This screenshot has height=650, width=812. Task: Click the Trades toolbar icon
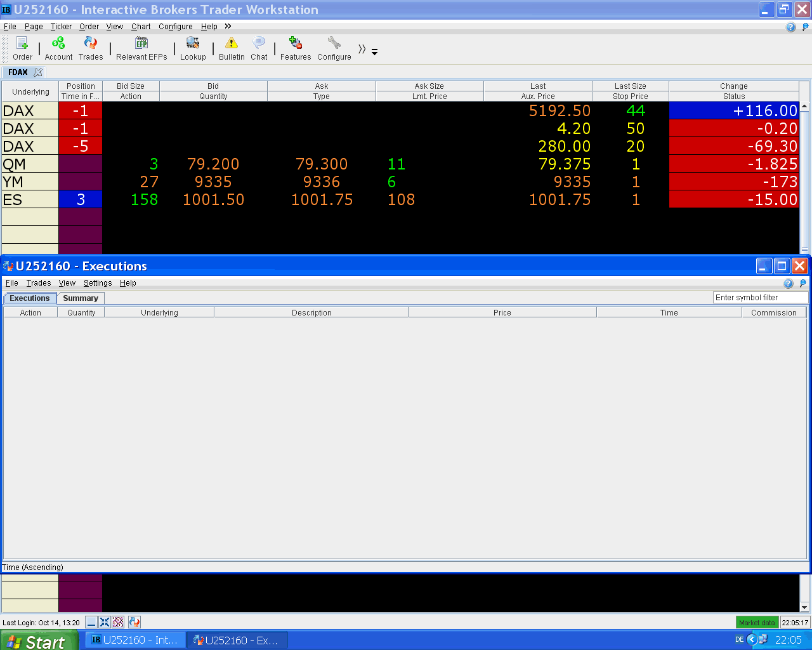[x=91, y=48]
